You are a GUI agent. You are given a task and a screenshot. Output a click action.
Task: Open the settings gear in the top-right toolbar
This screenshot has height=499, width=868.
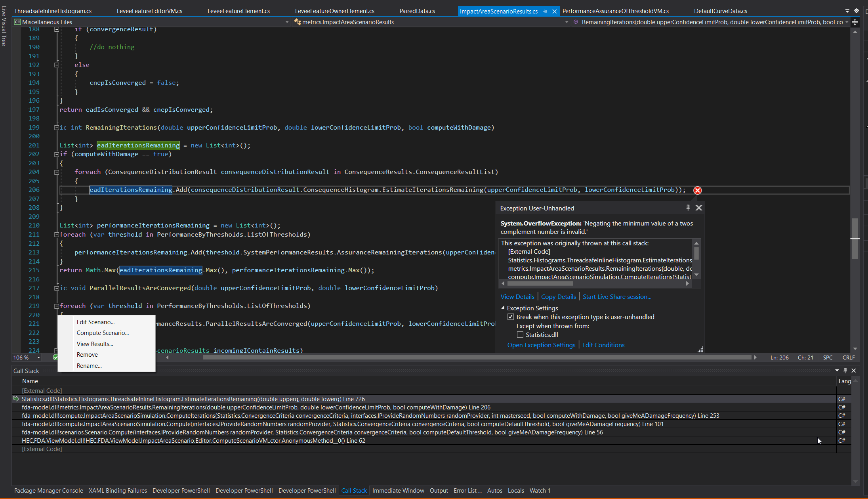click(857, 11)
